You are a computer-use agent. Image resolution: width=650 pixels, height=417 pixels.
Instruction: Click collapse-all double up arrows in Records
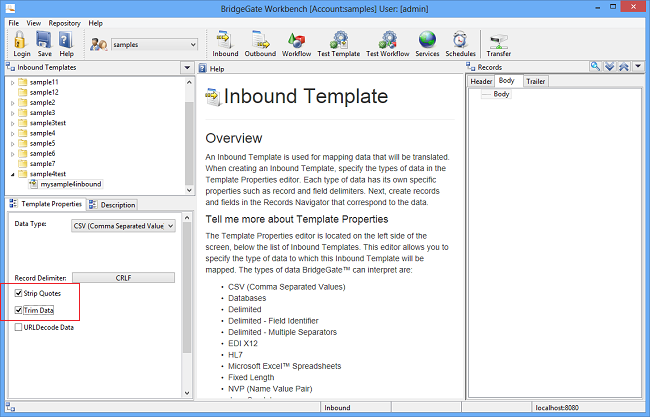[623, 66]
